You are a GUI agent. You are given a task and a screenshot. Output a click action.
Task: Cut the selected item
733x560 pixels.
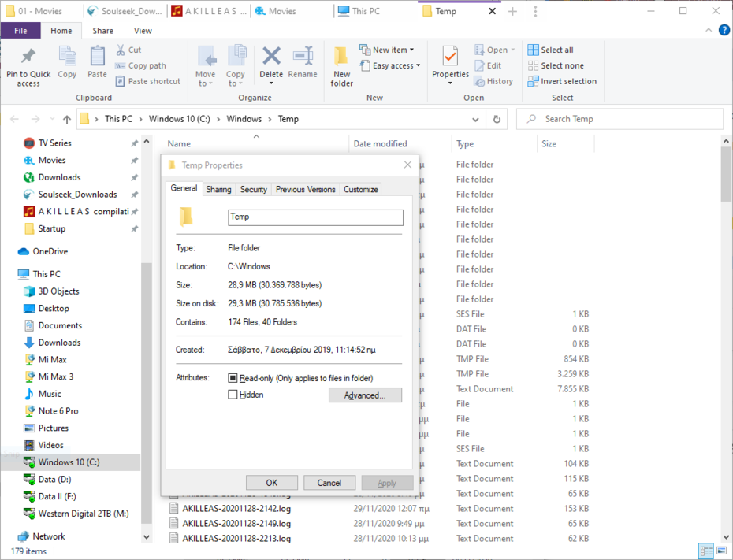click(x=128, y=50)
